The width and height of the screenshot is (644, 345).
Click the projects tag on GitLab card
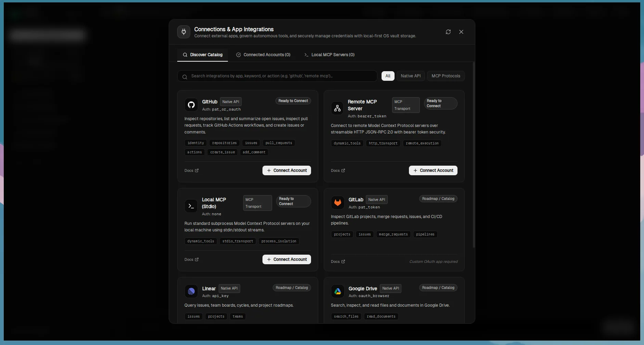[x=342, y=234]
